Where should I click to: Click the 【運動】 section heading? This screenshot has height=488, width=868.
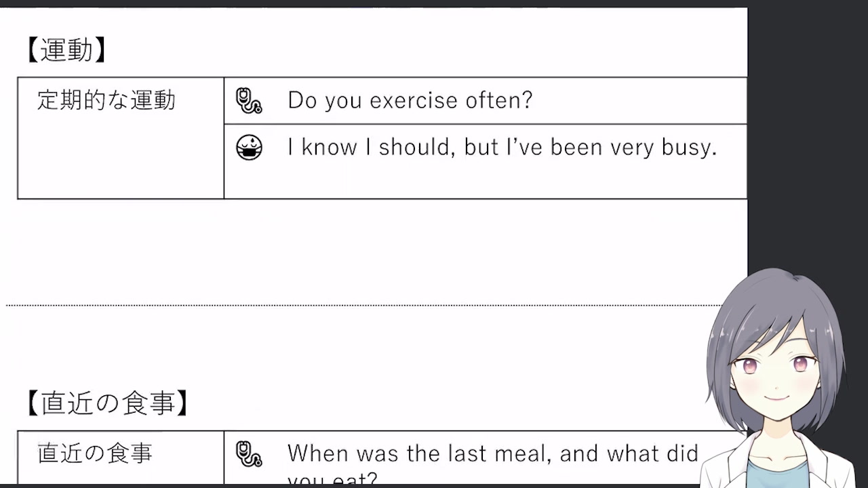pos(66,50)
